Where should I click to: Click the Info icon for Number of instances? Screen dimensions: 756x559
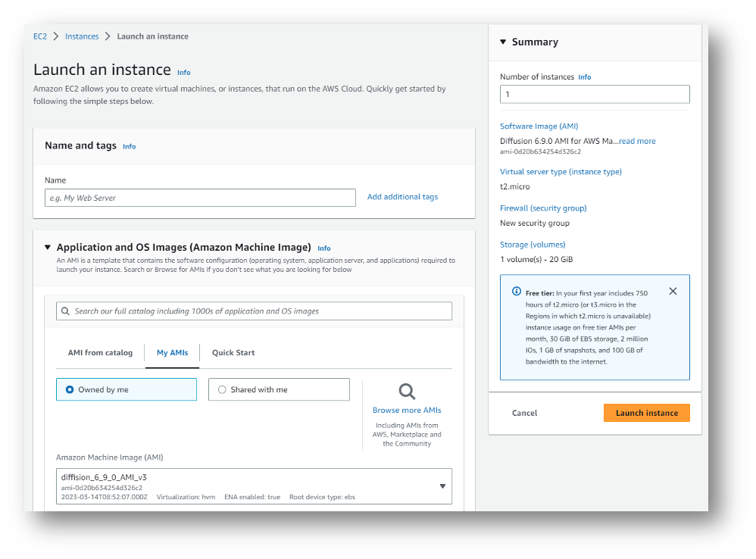[x=585, y=77]
